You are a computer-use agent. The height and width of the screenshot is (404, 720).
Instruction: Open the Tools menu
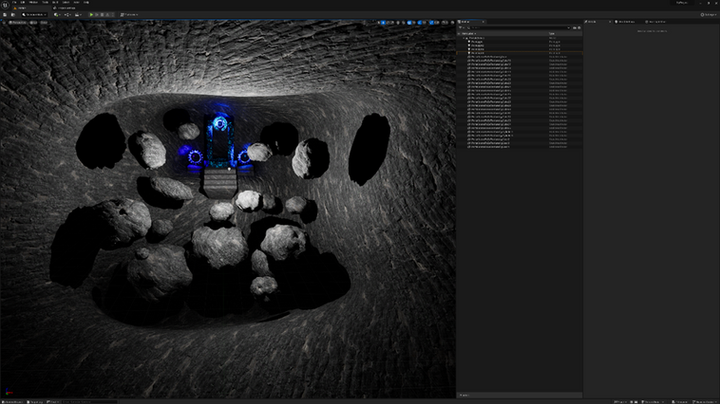(x=45, y=2)
